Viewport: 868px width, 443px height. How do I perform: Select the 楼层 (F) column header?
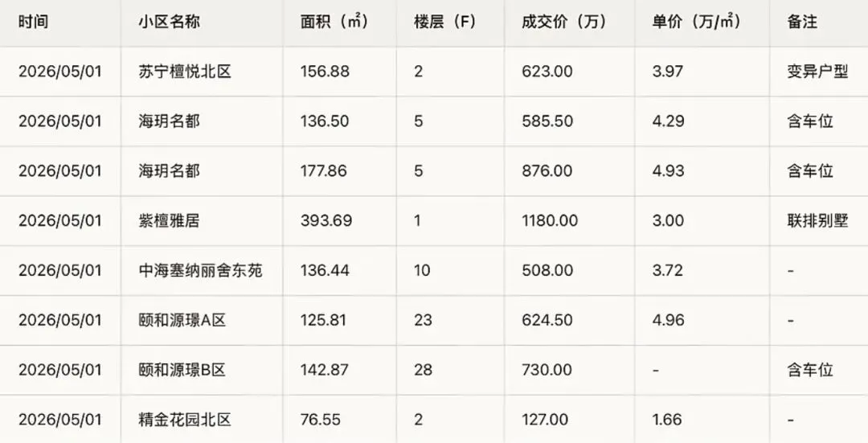[x=445, y=23]
